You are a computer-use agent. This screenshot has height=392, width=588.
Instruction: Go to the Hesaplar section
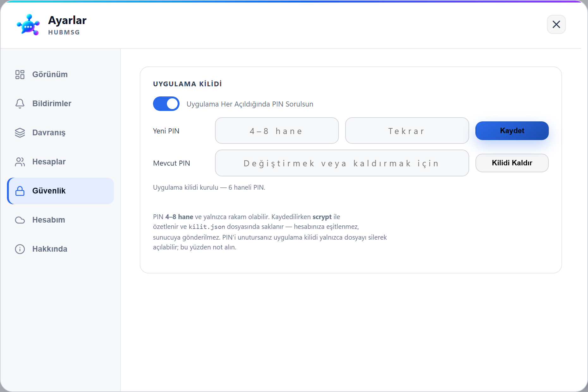click(60, 162)
